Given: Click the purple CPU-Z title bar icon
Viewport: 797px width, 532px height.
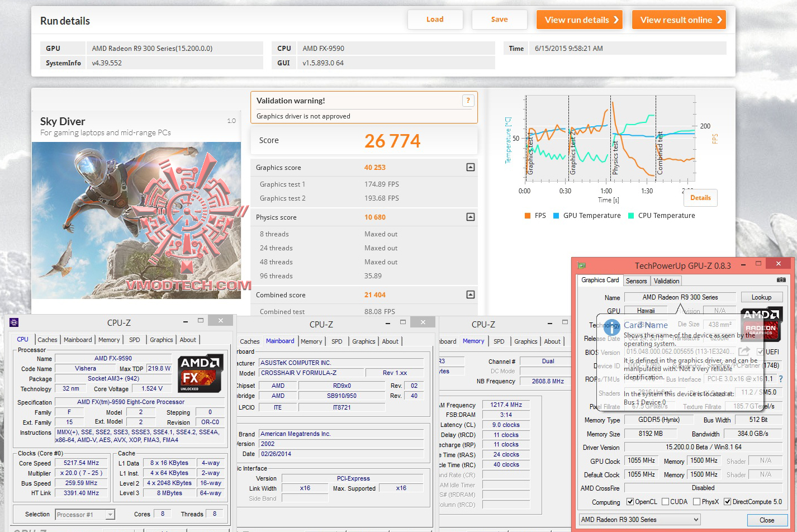Looking at the screenshot, I should click(14, 322).
